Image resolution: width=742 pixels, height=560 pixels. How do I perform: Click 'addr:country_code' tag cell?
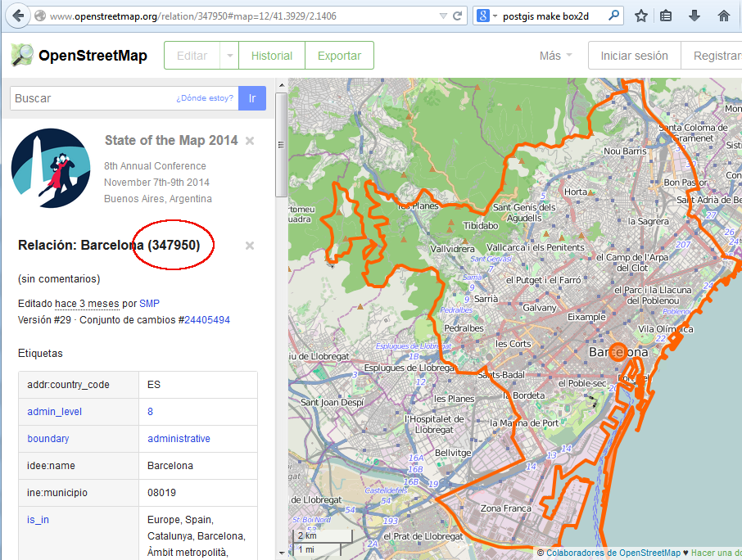coord(79,385)
